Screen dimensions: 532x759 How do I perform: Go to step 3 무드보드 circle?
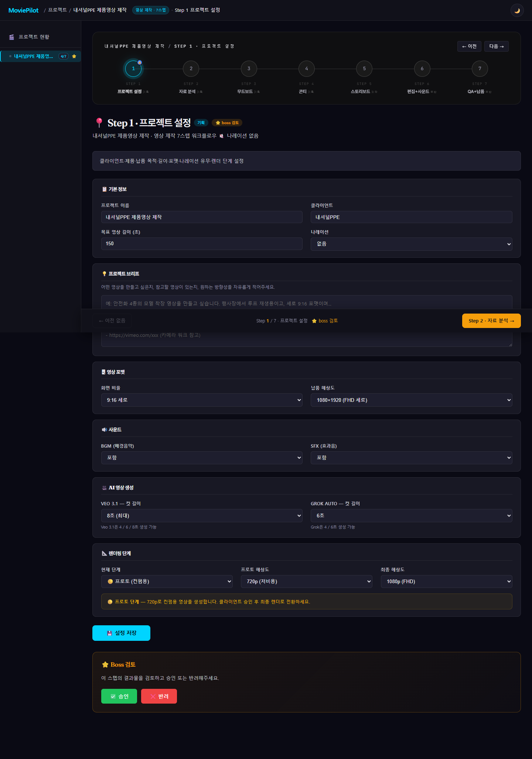click(249, 68)
